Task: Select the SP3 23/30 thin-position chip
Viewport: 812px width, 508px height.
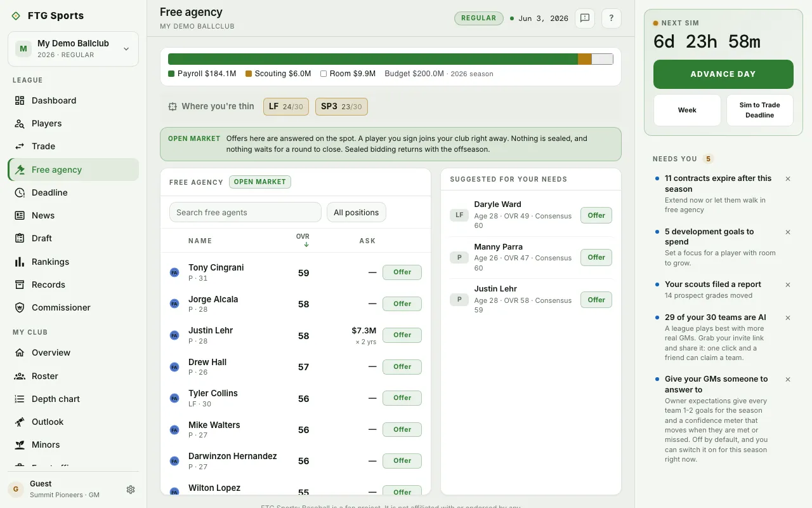Action: [341, 107]
